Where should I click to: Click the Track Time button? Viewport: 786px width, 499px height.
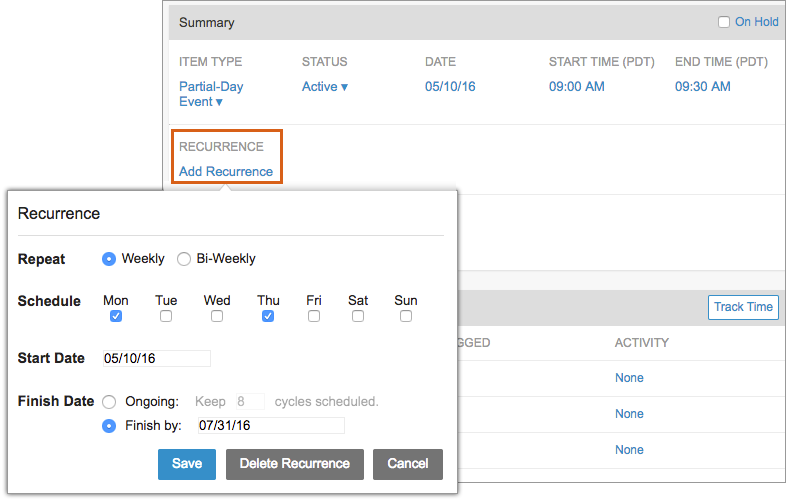(x=743, y=307)
